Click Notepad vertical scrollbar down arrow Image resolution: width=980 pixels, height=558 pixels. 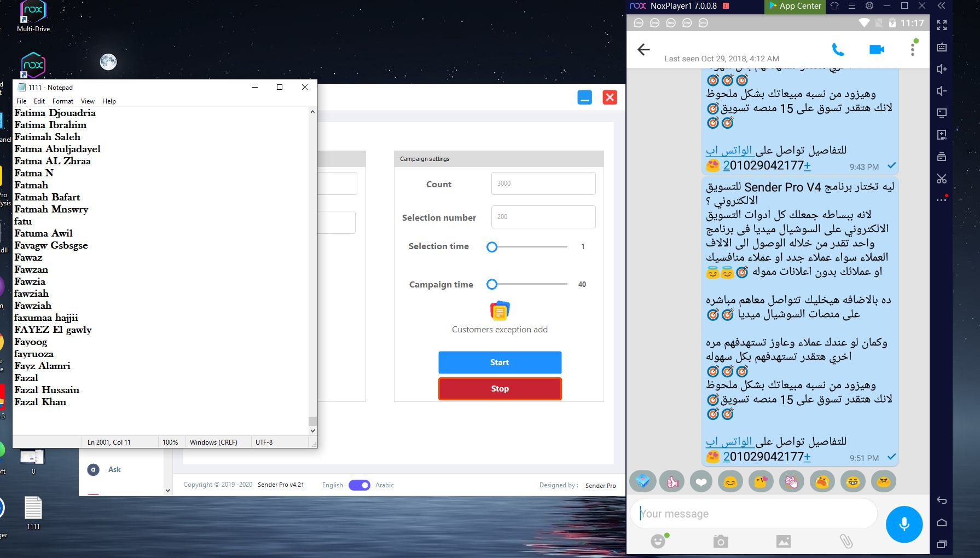click(312, 431)
